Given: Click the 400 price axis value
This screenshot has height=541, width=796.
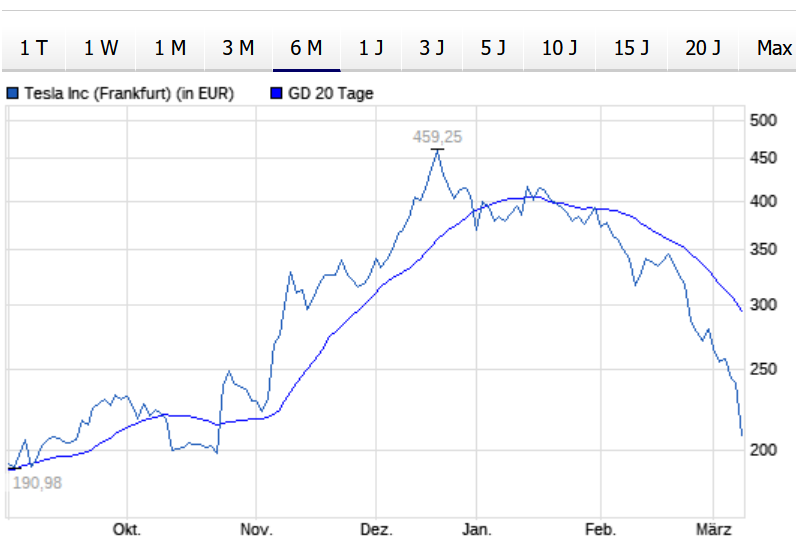Looking at the screenshot, I should [764, 201].
